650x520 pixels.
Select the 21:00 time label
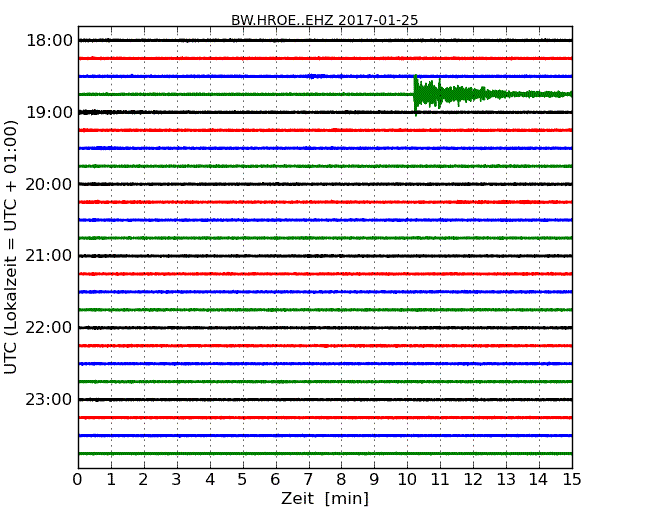click(x=49, y=256)
